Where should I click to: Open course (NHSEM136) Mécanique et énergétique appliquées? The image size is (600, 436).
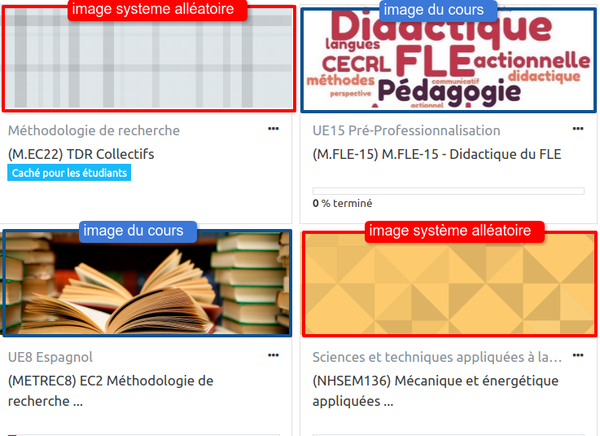click(435, 391)
